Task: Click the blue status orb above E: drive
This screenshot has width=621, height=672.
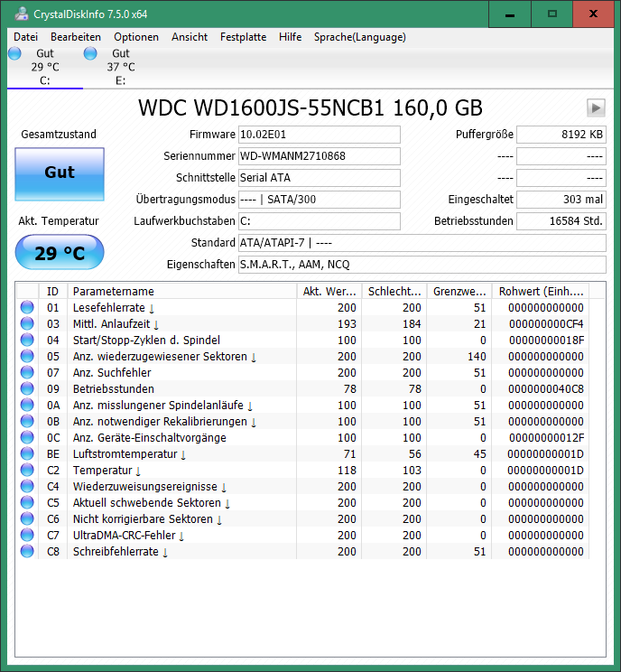Action: [x=90, y=53]
